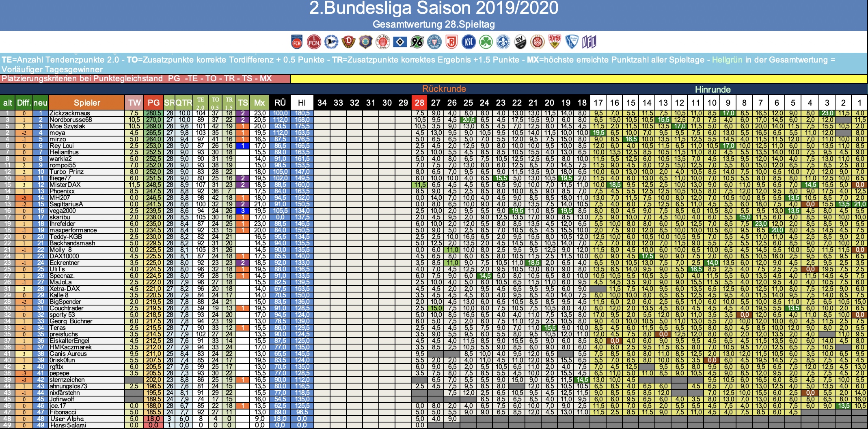868x429 pixels.
Task: Click the purple VfL Osnabrück logo
Action: coord(589,42)
